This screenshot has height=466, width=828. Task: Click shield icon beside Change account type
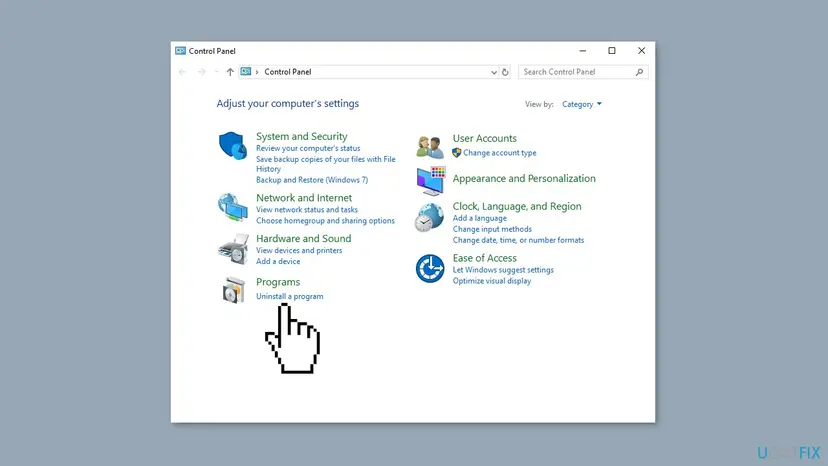(x=457, y=153)
